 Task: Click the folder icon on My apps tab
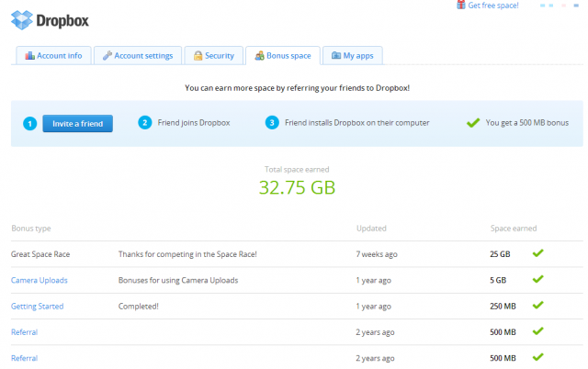coord(336,55)
